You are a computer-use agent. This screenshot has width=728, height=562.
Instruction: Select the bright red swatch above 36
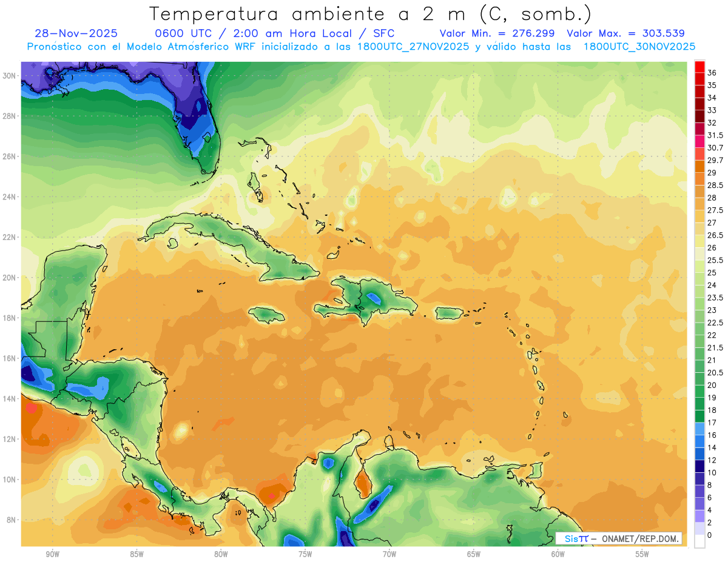click(699, 66)
